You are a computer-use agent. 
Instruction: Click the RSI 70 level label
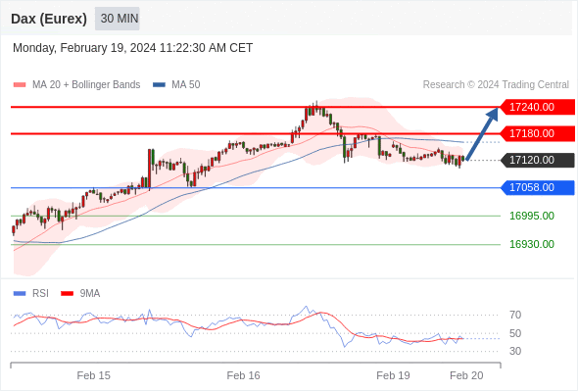(515, 315)
